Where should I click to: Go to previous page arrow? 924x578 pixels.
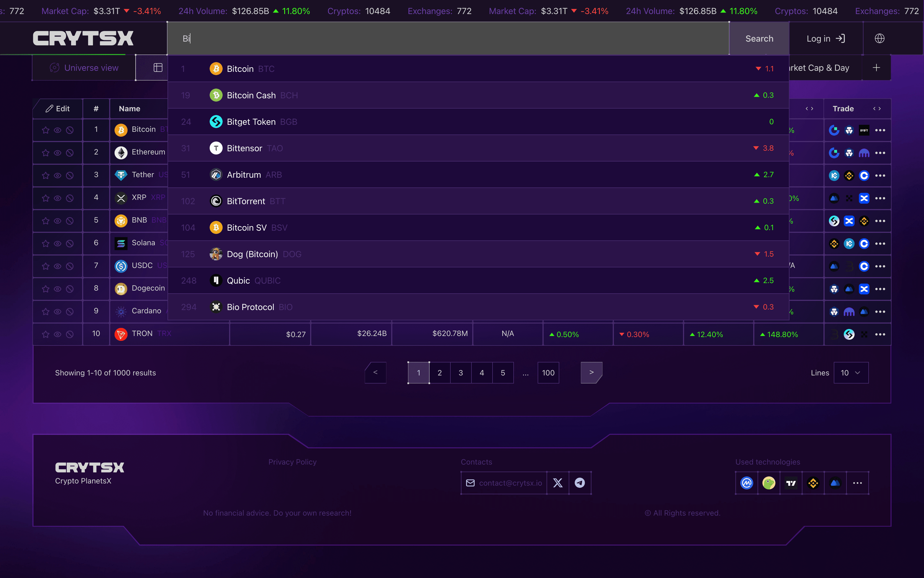coord(376,373)
